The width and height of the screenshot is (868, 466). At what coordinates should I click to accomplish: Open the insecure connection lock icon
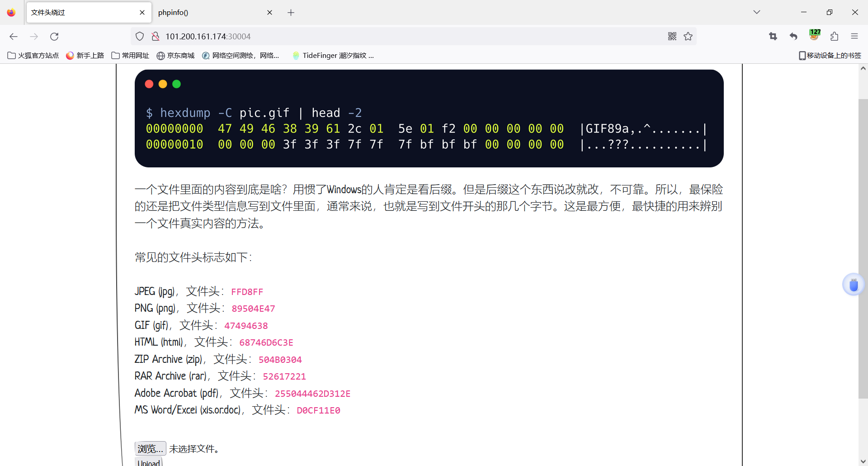155,37
